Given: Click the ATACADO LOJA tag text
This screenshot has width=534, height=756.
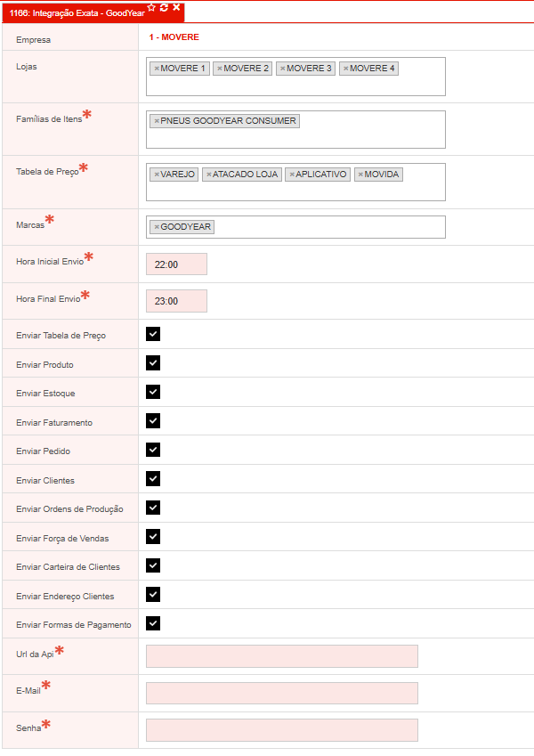Looking at the screenshot, I should (246, 175).
